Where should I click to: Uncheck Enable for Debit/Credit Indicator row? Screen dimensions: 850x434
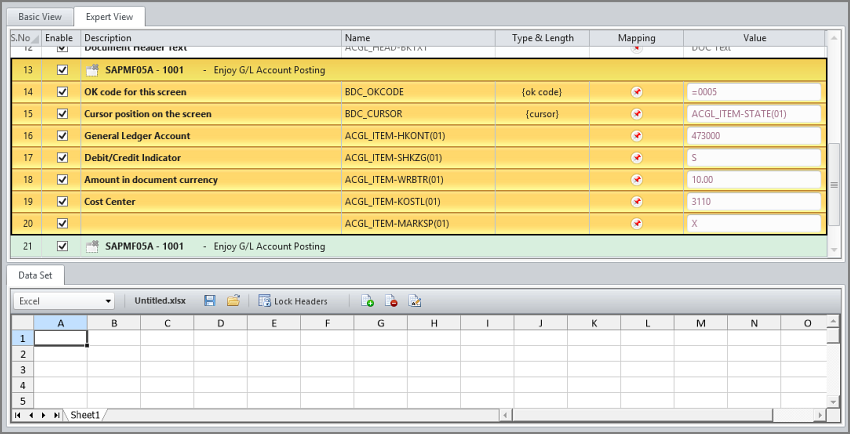(62, 158)
